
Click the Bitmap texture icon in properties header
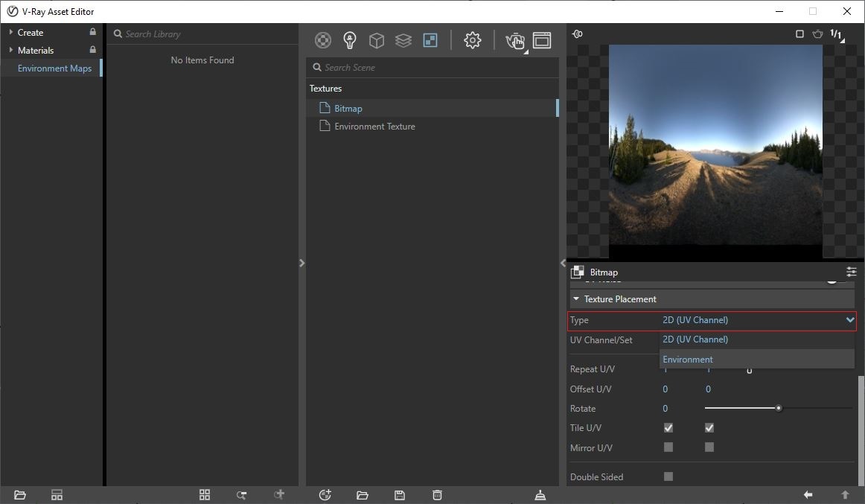(577, 272)
